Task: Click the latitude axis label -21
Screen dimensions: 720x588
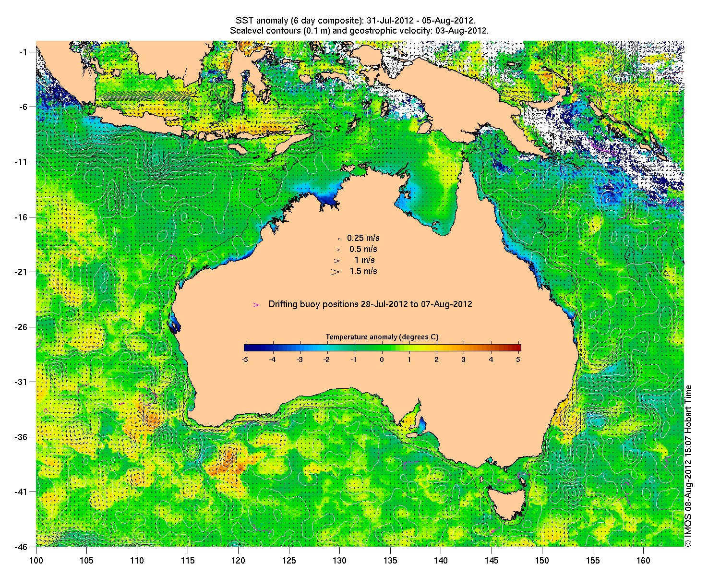Action: 22,272
